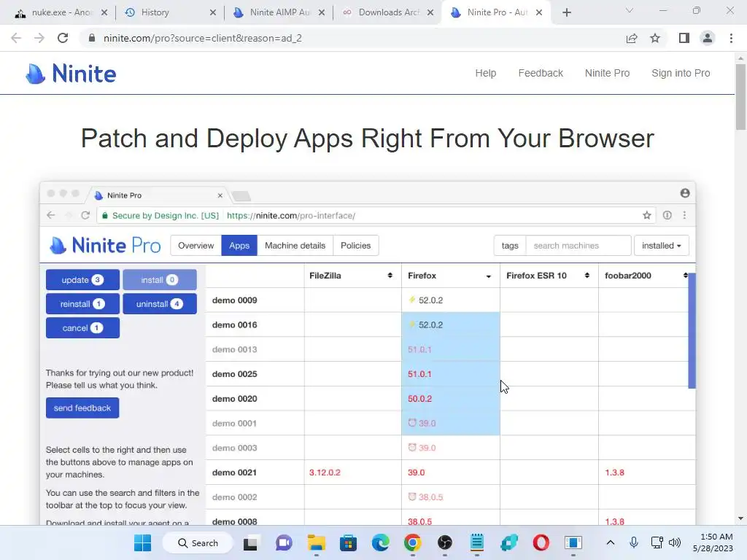The image size is (747, 560).
Task: Open the Chrome profile menu
Action: click(708, 38)
